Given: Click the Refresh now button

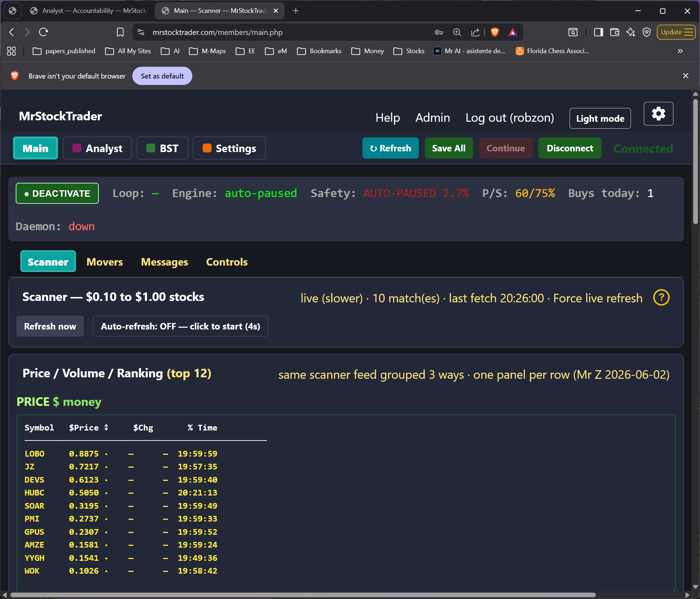Looking at the screenshot, I should [x=50, y=326].
